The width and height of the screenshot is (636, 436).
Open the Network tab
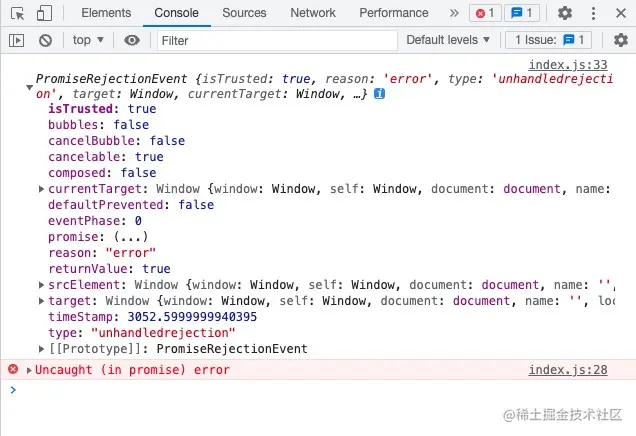[x=313, y=13]
